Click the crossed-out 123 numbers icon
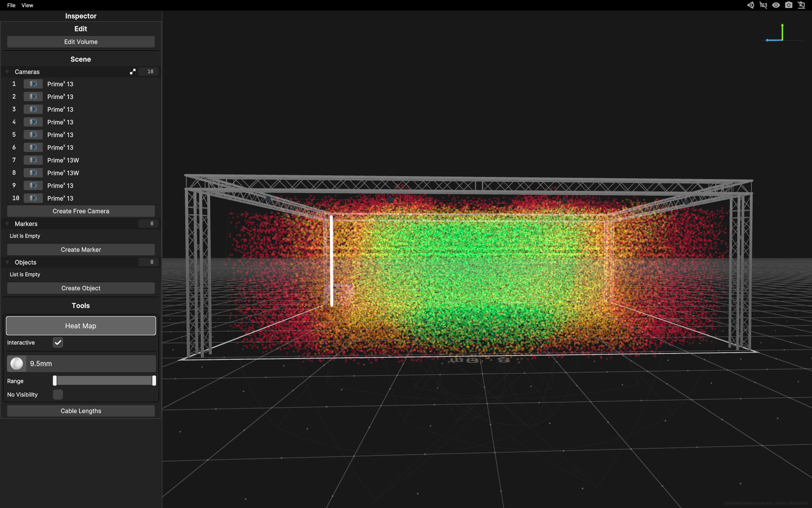 [764, 5]
